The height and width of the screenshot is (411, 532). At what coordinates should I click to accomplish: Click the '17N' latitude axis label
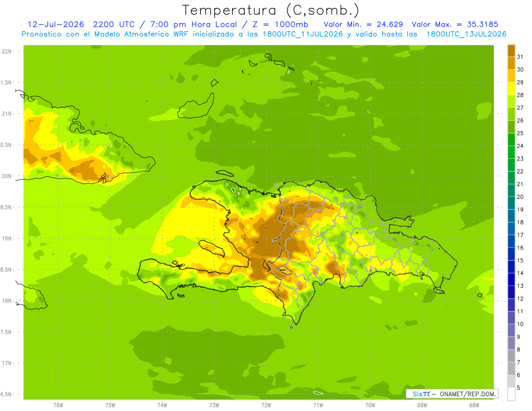7,363
